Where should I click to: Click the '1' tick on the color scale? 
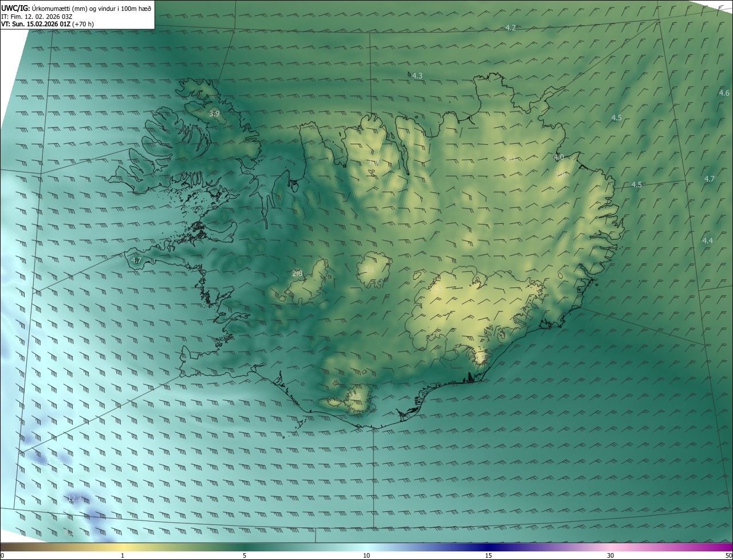tap(123, 555)
